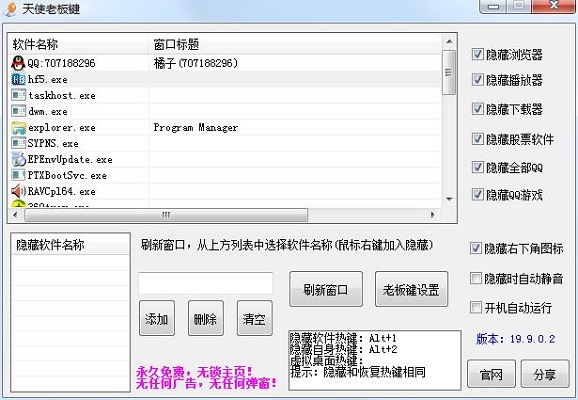The height and width of the screenshot is (400, 578).
Task: Enable 开机自动运行 checkbox
Action: pos(476,307)
